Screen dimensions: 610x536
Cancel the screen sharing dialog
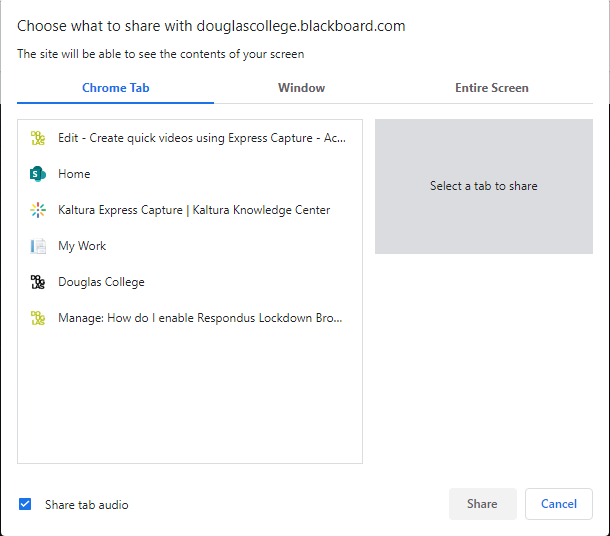click(x=558, y=504)
